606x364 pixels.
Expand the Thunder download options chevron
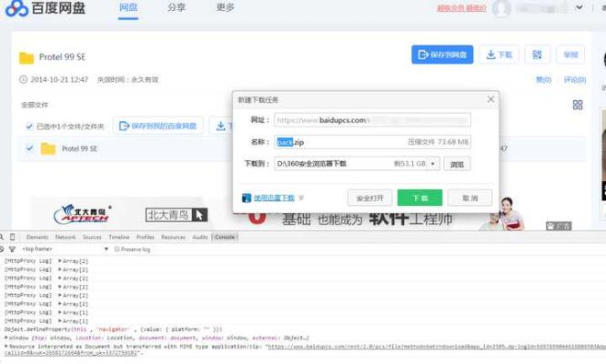(301, 197)
